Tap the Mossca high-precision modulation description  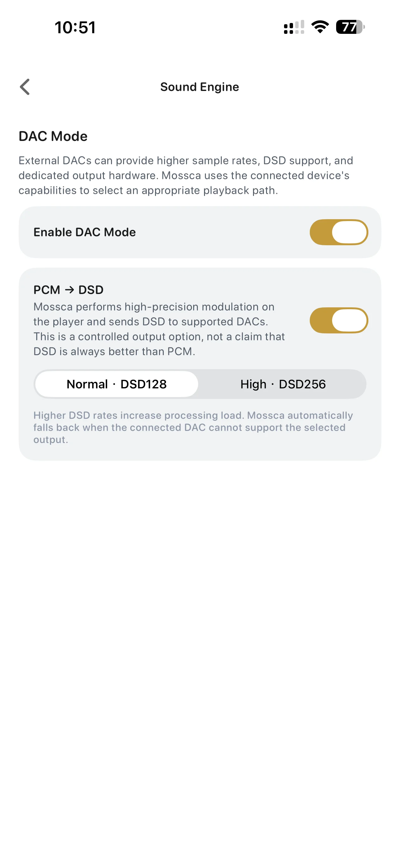click(159, 329)
